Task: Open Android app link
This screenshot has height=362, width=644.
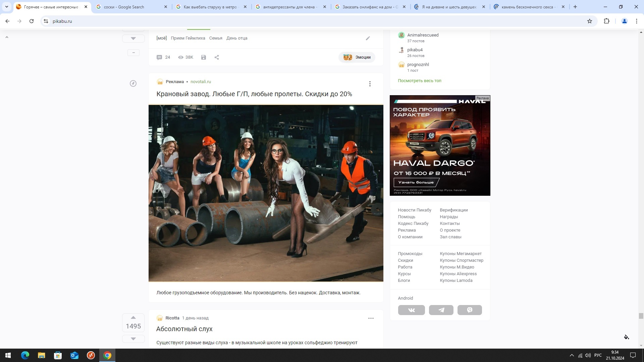Action: [406, 298]
